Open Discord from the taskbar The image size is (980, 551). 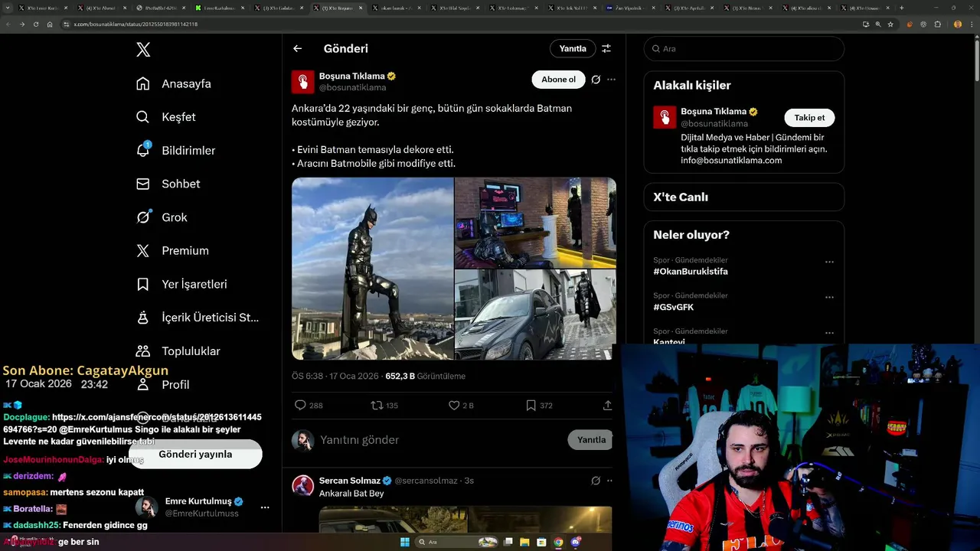(575, 542)
